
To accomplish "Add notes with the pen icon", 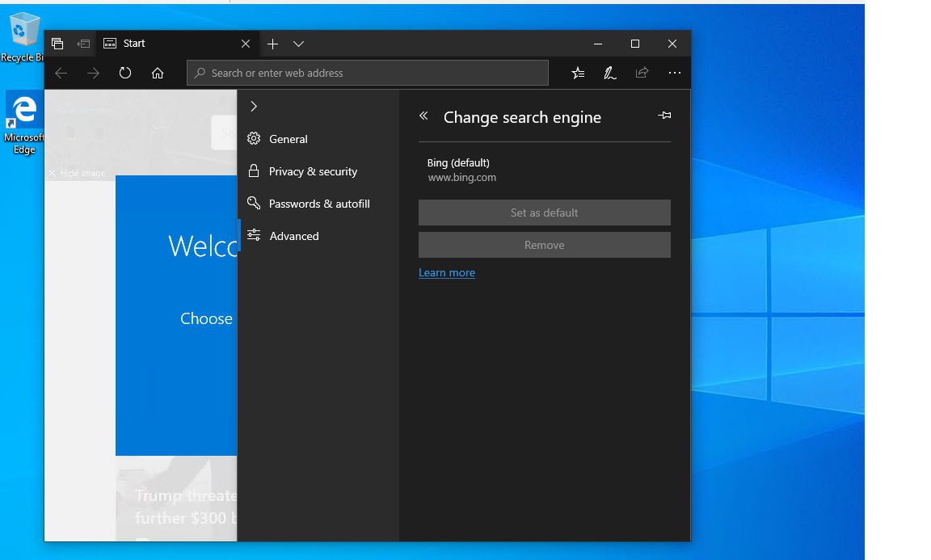I will [610, 73].
